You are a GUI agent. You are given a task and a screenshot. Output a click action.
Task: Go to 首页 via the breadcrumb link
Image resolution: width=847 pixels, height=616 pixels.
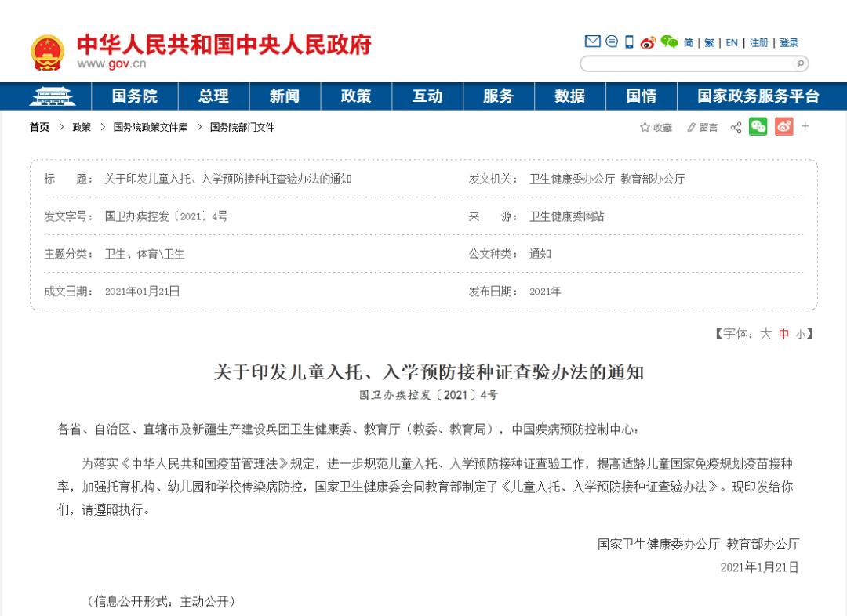[39, 127]
